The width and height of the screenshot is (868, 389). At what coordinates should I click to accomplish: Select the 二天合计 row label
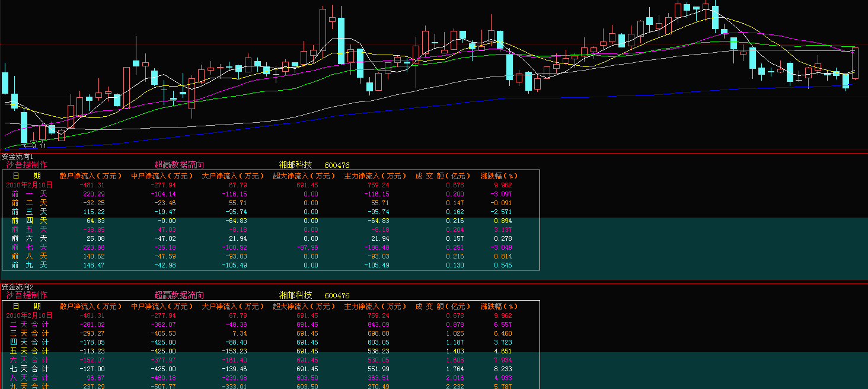pos(29,324)
